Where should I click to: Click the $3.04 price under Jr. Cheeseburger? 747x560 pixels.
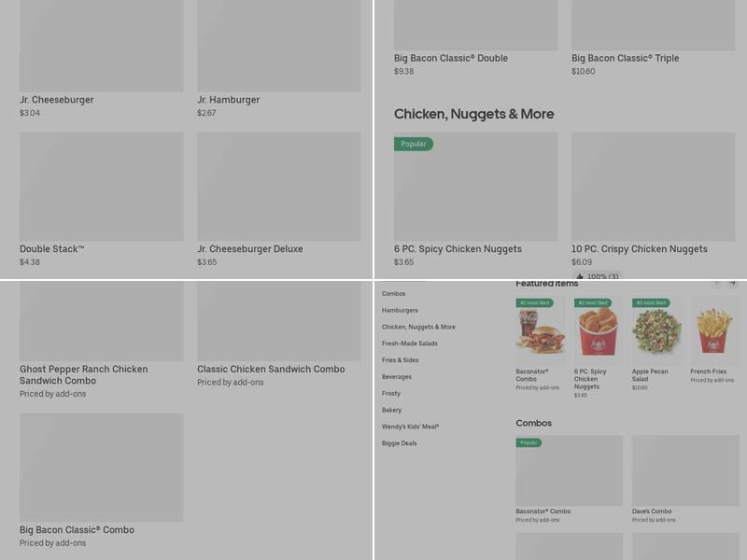click(30, 113)
